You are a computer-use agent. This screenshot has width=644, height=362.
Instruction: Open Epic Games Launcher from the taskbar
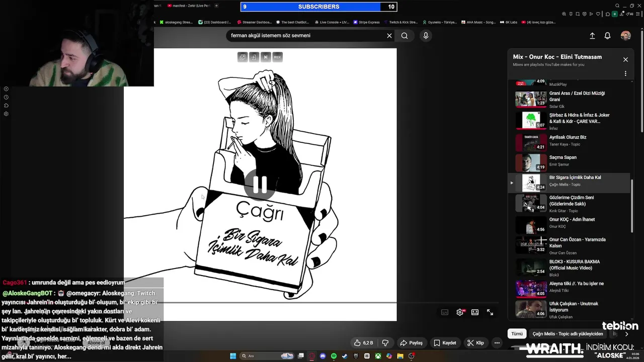click(x=356, y=356)
